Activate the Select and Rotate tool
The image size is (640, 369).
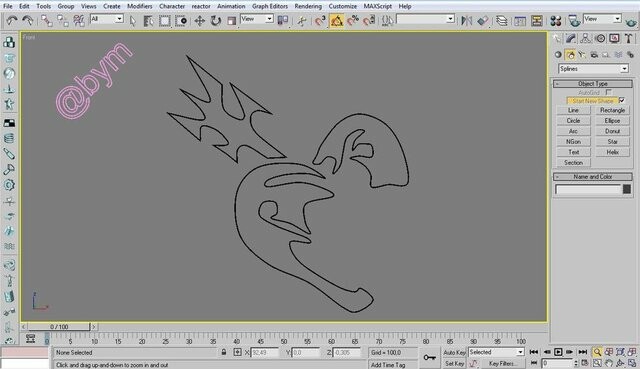(x=216, y=20)
